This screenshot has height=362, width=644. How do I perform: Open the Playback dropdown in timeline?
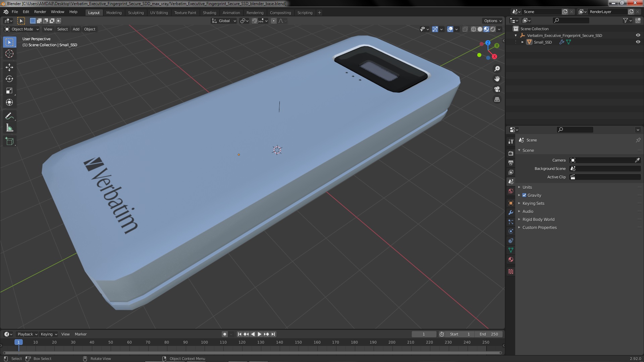point(27,334)
